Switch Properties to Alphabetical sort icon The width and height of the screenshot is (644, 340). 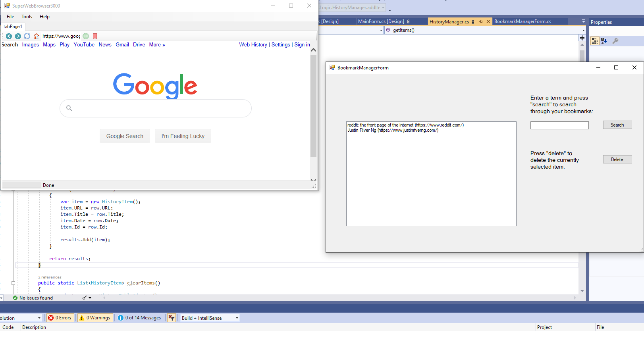(x=604, y=41)
